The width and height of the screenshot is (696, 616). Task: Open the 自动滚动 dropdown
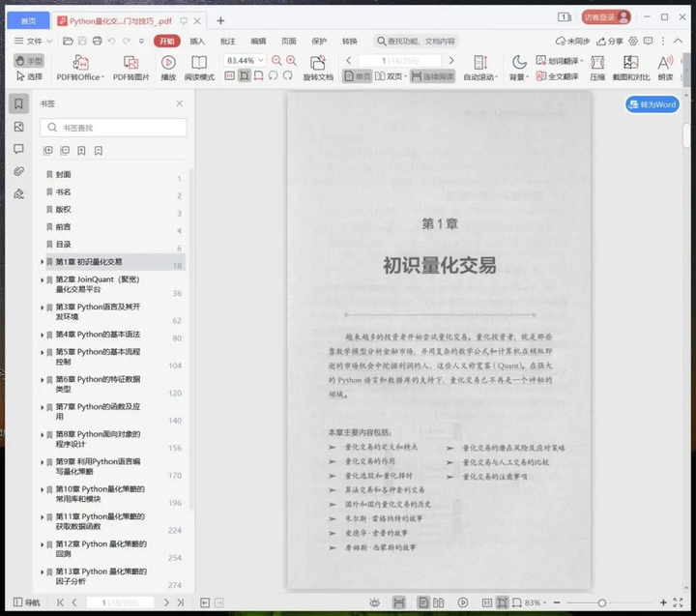(x=480, y=76)
